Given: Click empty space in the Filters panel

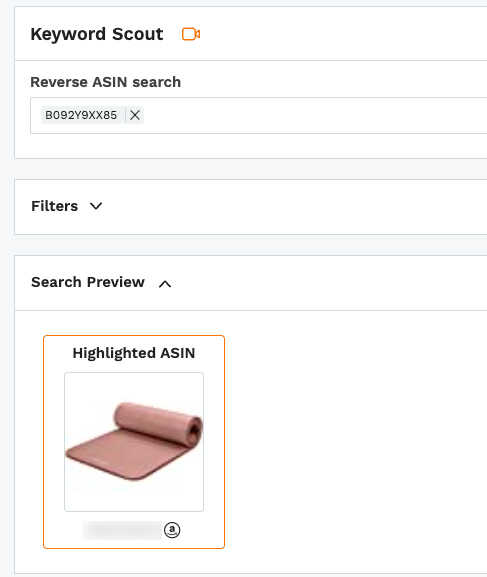Looking at the screenshot, I should click(294, 207).
